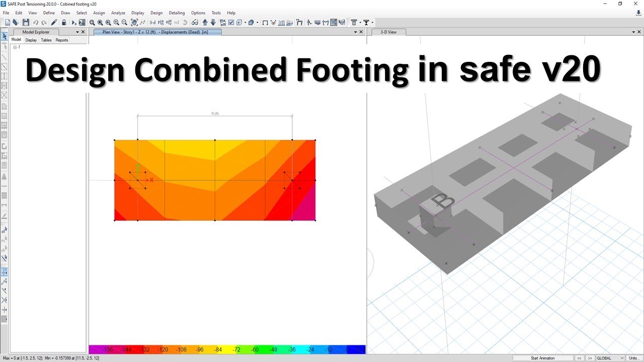644x362 pixels.
Task: Click the download arrow icon at top right
Action: tap(638, 13)
